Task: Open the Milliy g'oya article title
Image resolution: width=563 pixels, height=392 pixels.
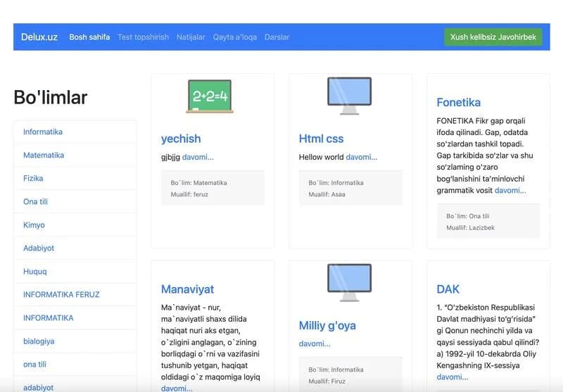Action: [327, 325]
